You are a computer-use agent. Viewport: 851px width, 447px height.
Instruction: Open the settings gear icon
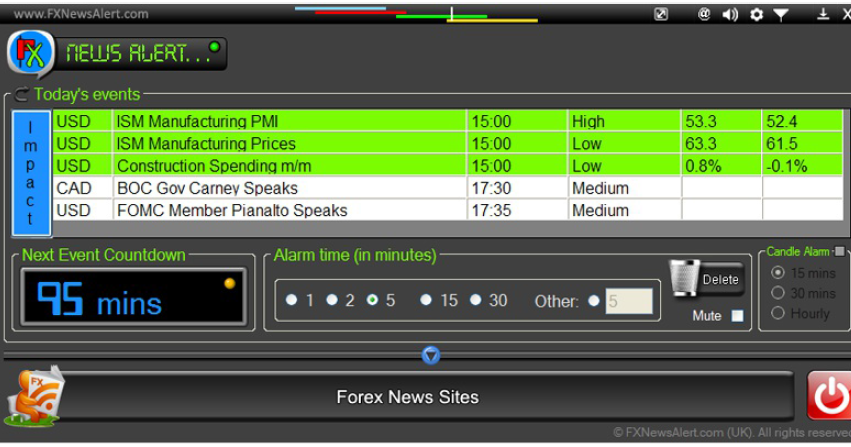click(x=757, y=15)
